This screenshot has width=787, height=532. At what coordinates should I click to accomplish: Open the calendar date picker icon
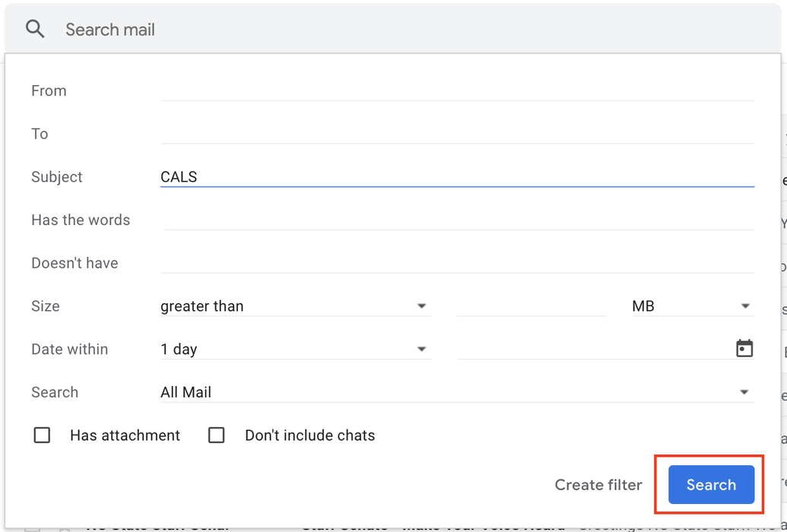744,349
